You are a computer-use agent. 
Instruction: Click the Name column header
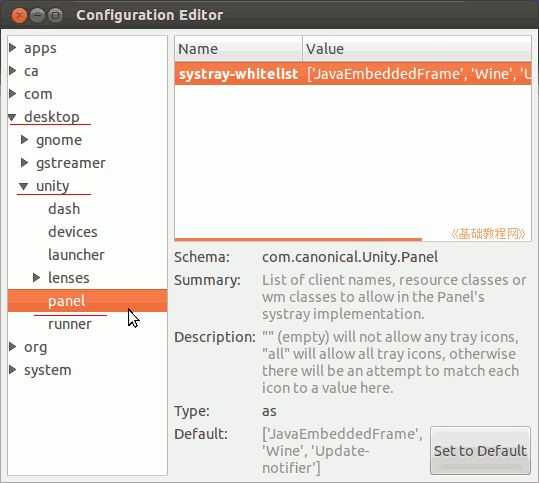point(238,48)
